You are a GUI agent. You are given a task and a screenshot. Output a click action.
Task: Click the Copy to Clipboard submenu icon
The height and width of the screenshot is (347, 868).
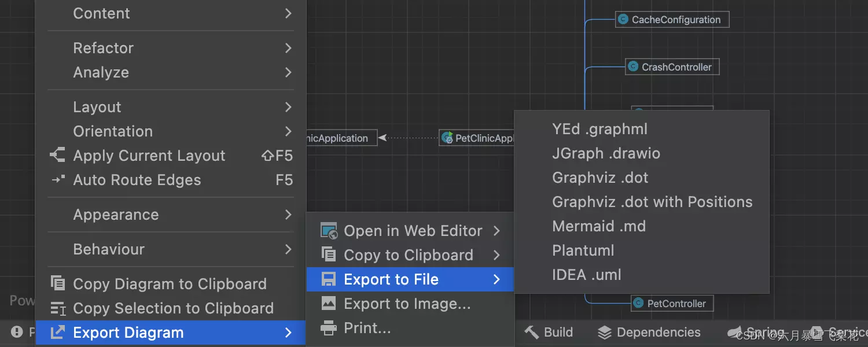(x=329, y=255)
